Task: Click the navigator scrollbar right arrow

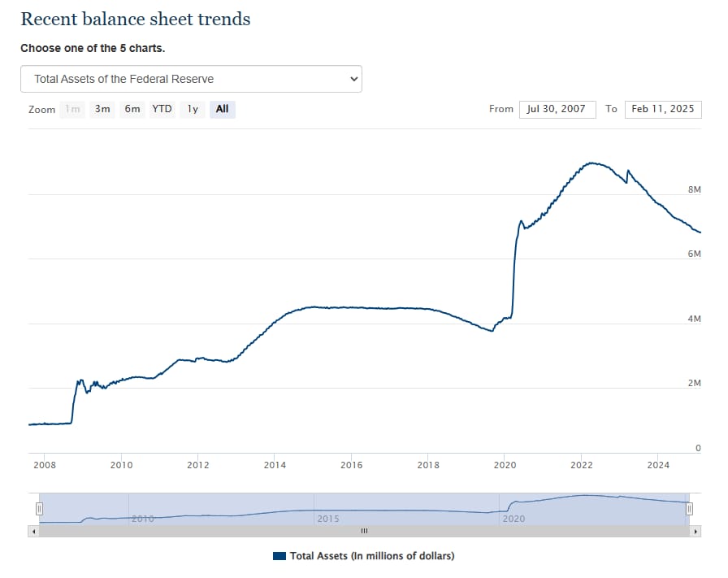Action: click(x=695, y=531)
